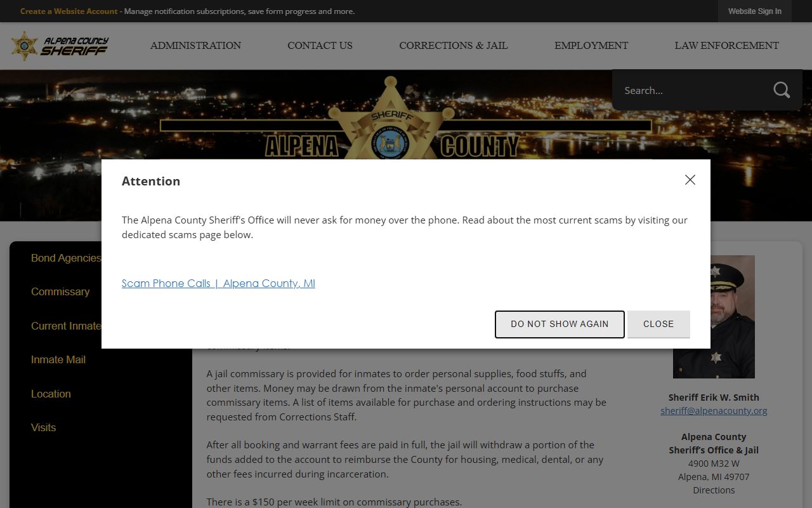This screenshot has width=812, height=508.
Task: Open Location sidebar link
Action: pyautogui.click(x=51, y=394)
